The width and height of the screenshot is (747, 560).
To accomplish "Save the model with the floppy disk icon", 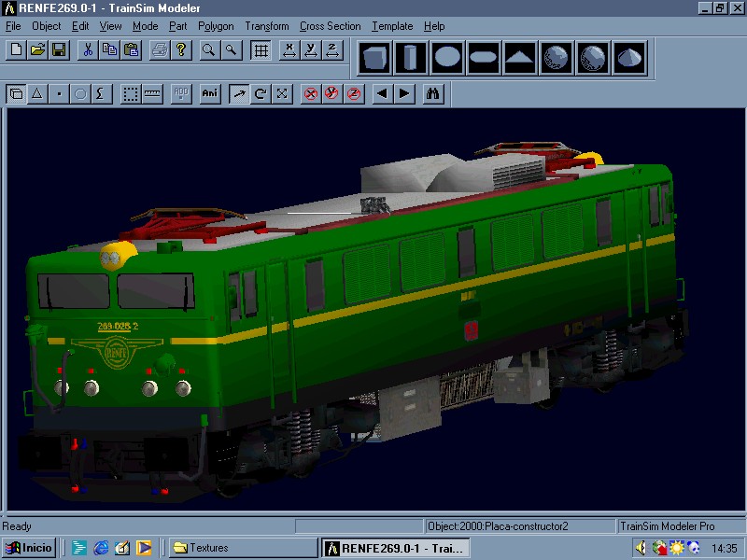I will (x=58, y=50).
